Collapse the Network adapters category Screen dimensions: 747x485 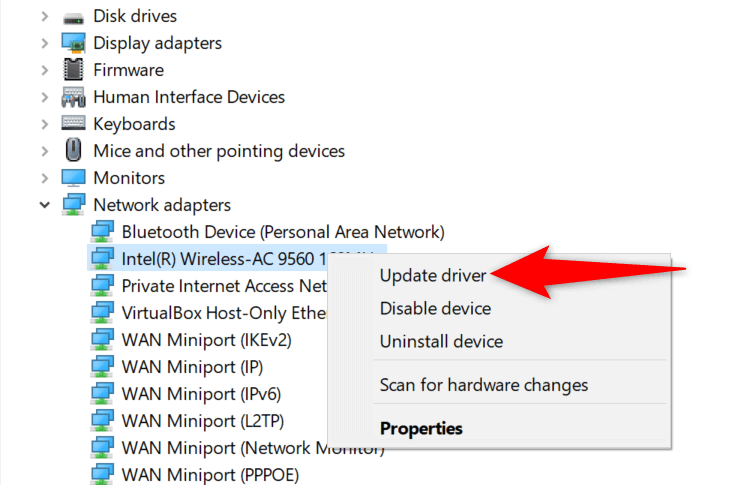pos(44,205)
